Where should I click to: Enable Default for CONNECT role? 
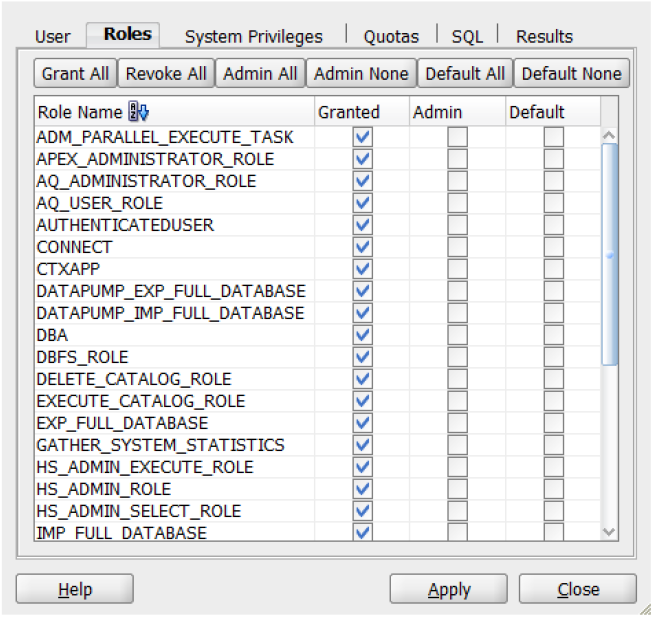[553, 247]
